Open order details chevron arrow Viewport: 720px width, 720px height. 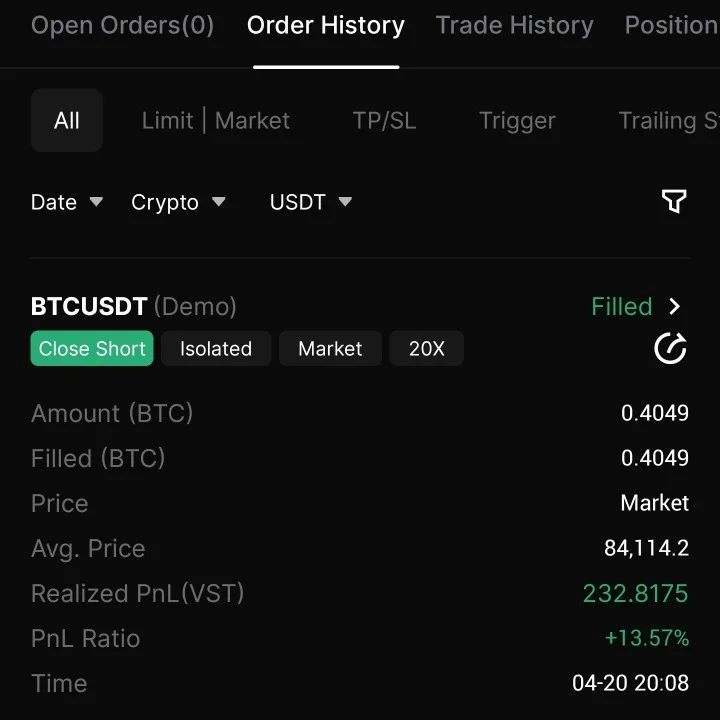click(675, 306)
